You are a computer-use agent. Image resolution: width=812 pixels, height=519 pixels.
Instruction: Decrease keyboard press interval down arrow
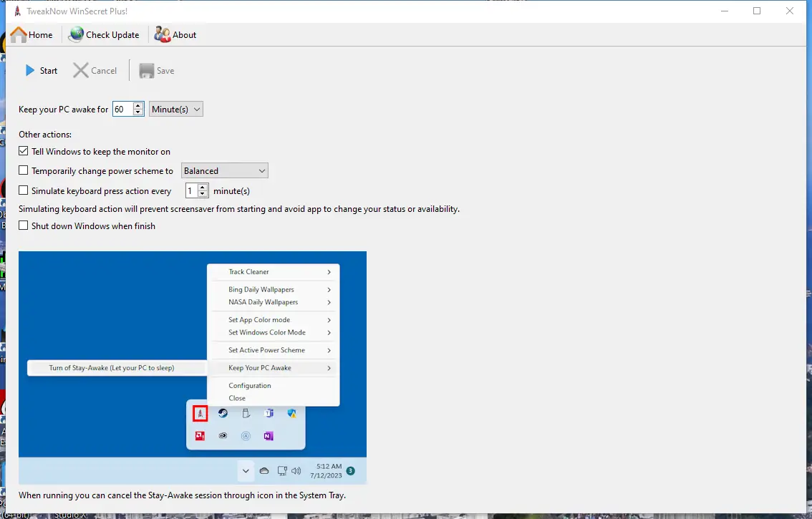[203, 194]
